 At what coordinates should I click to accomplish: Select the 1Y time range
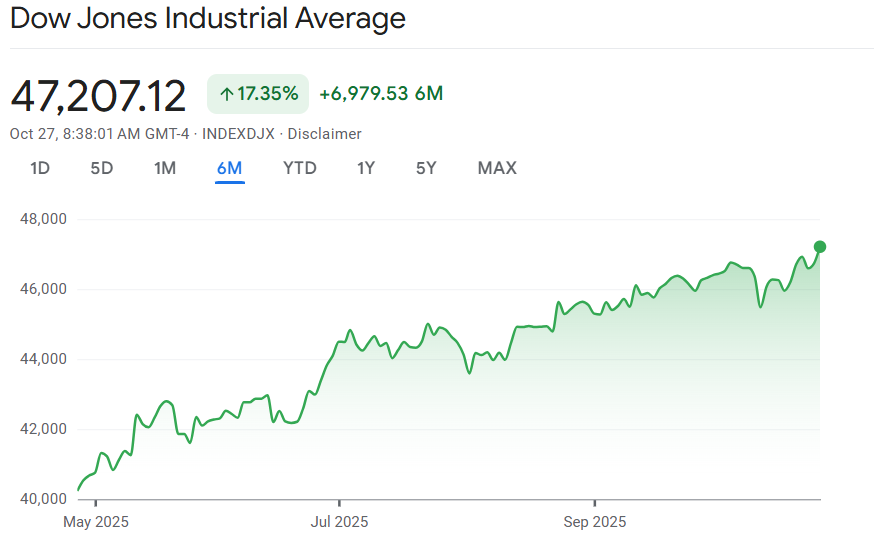click(366, 168)
